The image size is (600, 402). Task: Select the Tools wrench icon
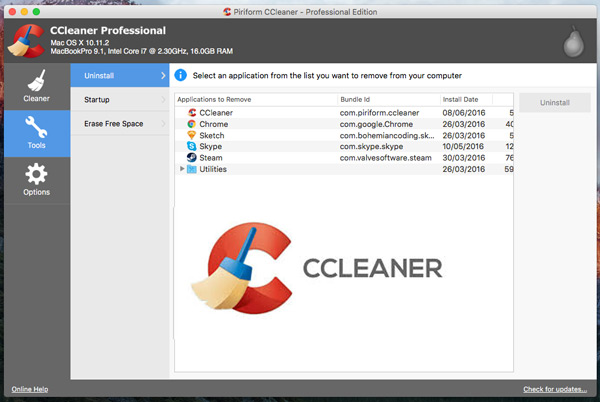tap(36, 127)
